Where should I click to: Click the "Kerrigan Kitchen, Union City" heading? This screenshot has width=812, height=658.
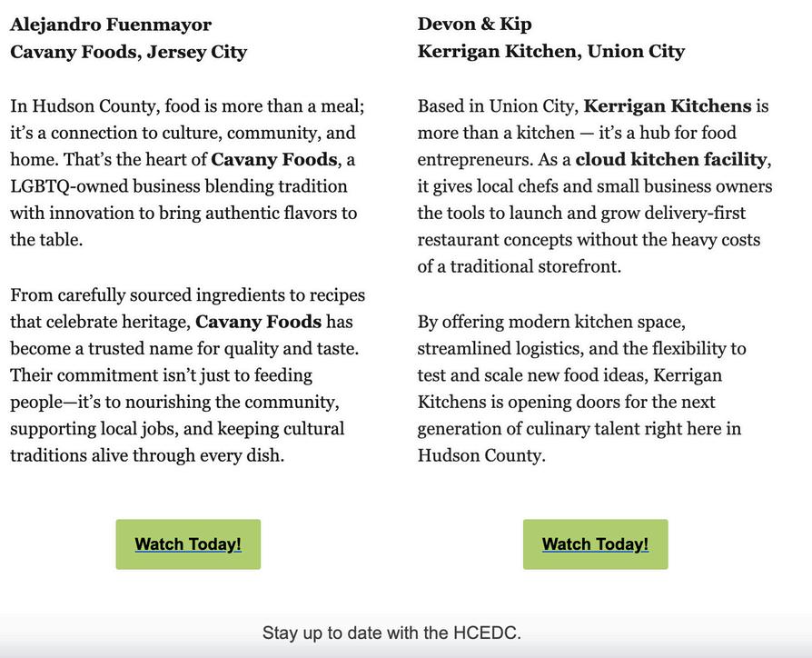tap(550, 52)
